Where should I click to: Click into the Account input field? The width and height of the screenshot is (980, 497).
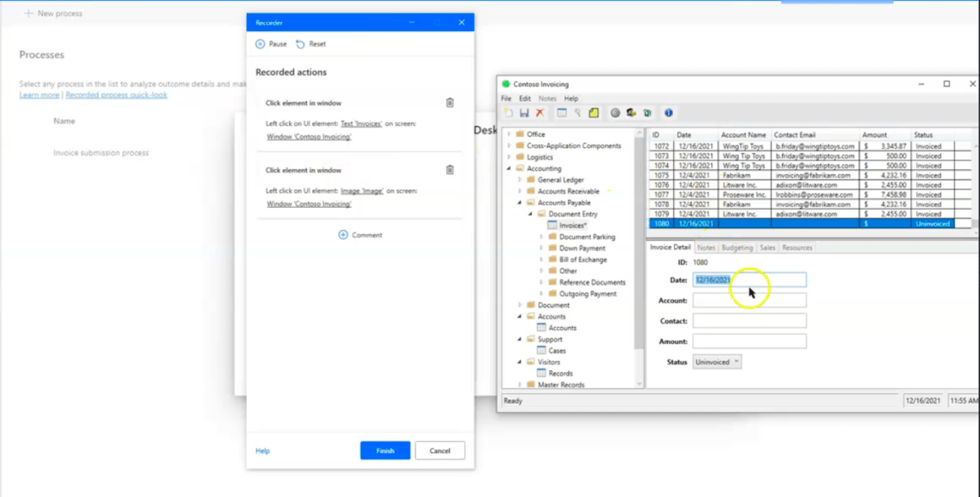click(749, 300)
